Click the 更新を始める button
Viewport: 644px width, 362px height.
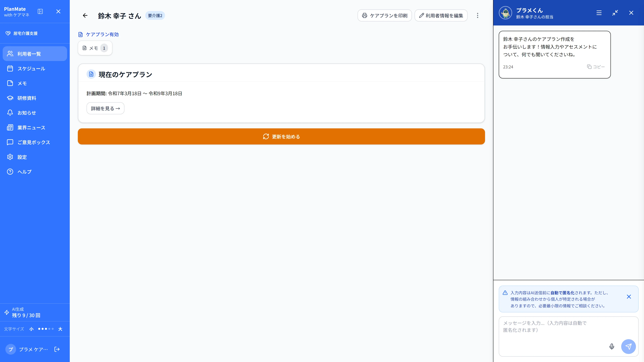tap(281, 136)
